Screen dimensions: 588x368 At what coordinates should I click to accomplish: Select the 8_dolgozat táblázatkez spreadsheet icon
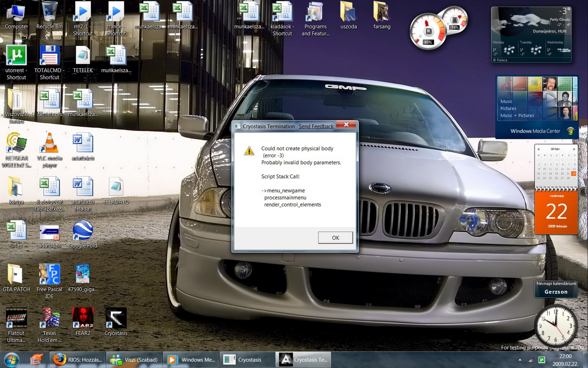click(49, 194)
